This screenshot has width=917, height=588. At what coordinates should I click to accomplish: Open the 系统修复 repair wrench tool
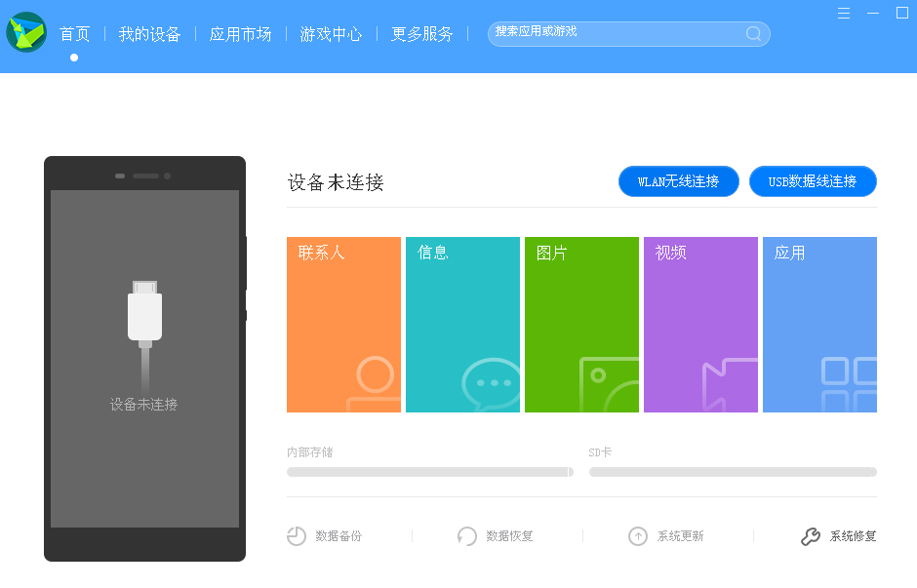coord(839,536)
